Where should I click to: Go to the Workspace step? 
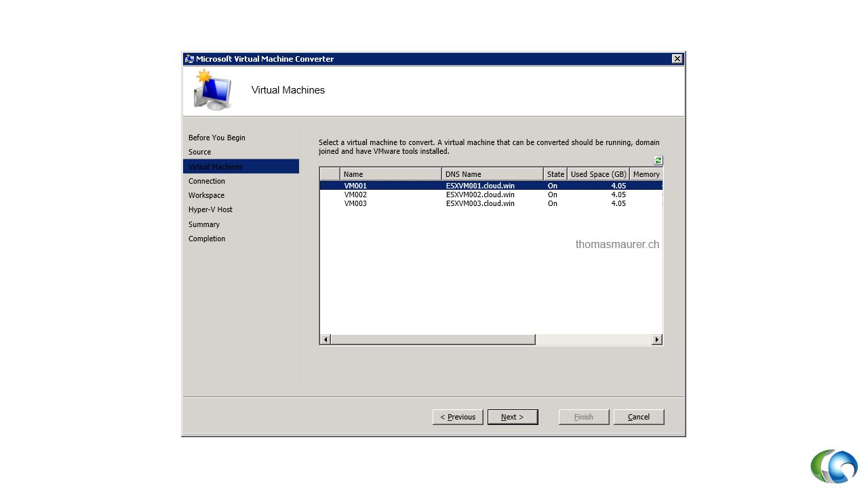(x=206, y=195)
